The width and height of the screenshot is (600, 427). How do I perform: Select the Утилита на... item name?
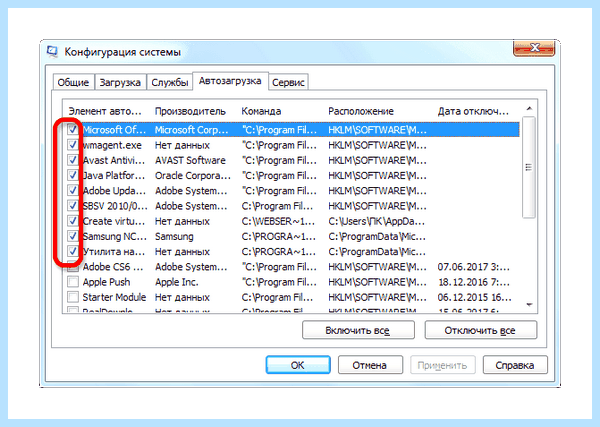click(114, 252)
